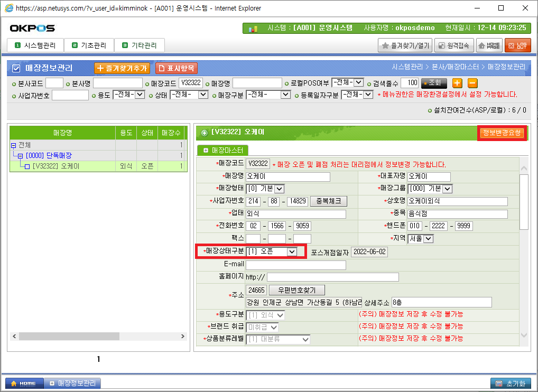Click the orange LOG OUT icon
Image resolution: width=538 pixels, height=392 pixels.
point(517,45)
